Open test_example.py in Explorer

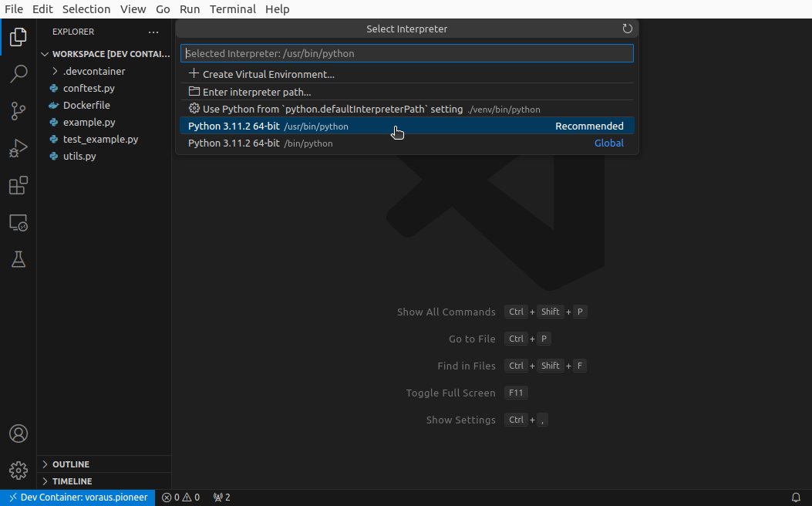[100, 140]
